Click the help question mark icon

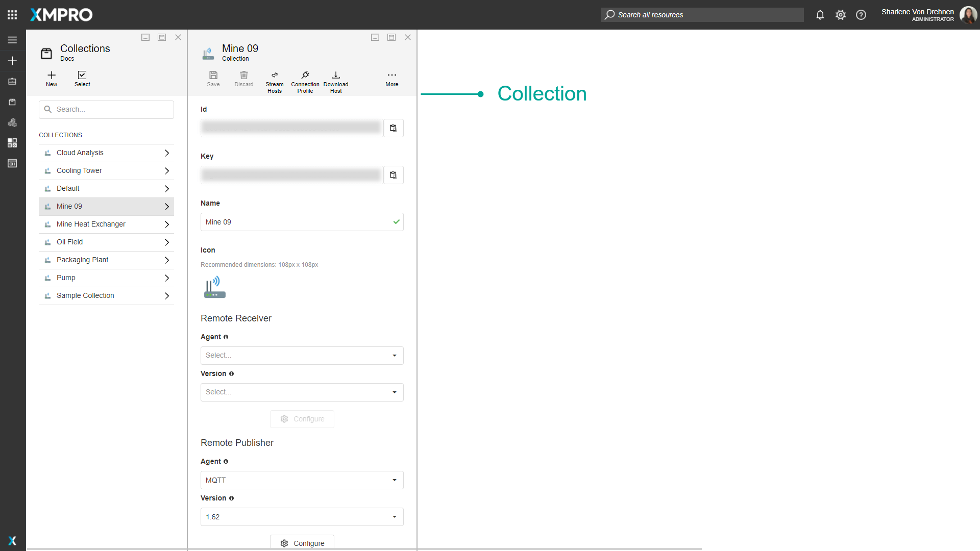click(x=861, y=15)
